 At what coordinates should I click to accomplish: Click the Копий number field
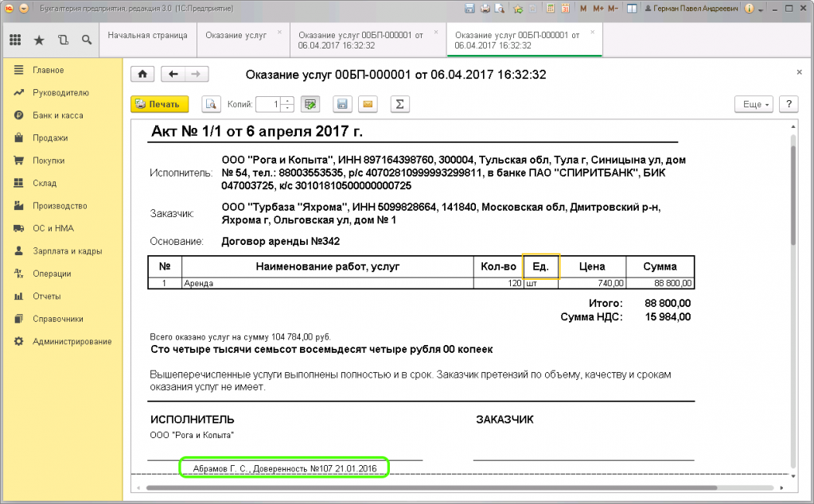(x=268, y=104)
